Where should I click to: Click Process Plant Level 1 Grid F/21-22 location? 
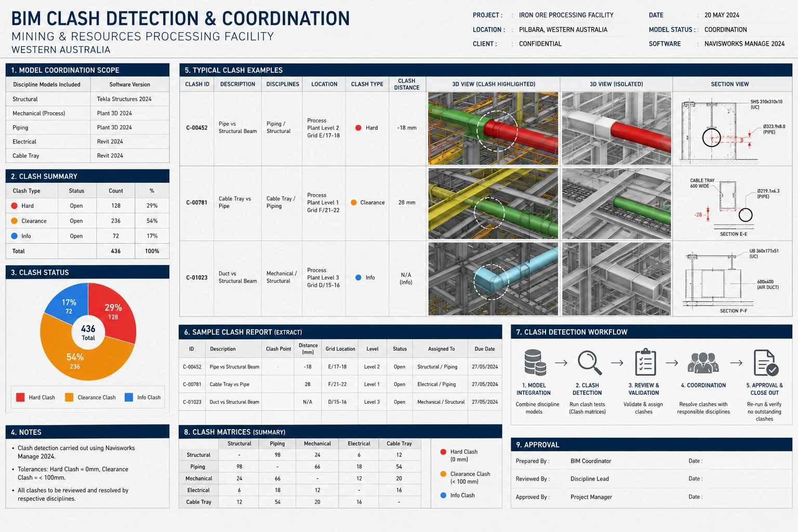(323, 203)
